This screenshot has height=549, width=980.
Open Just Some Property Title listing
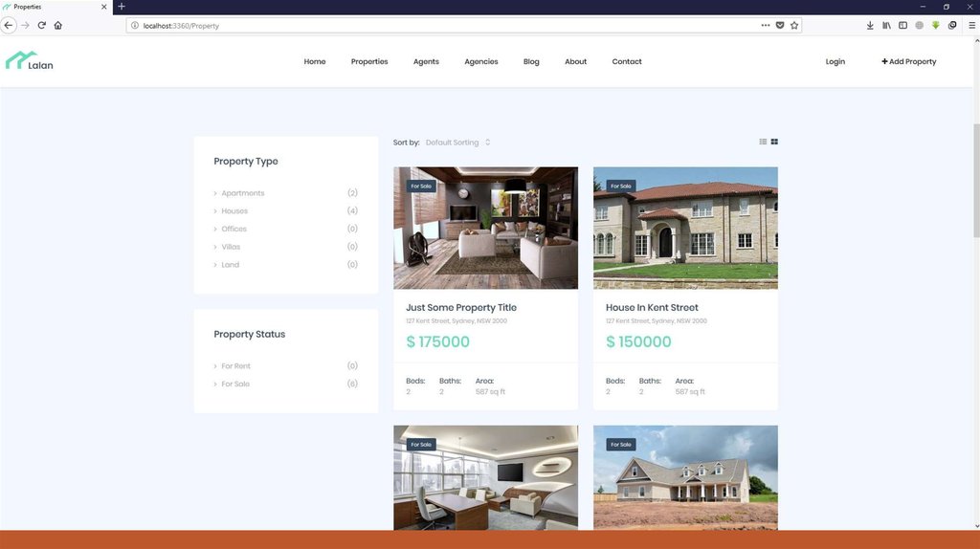pos(461,307)
